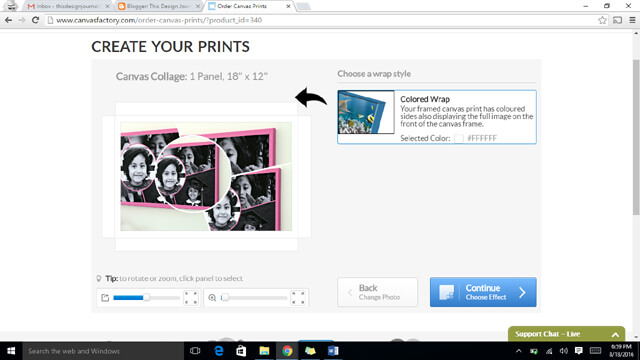Click the page vertical scrollbar
Screen dimensions: 640x360
(636, 138)
